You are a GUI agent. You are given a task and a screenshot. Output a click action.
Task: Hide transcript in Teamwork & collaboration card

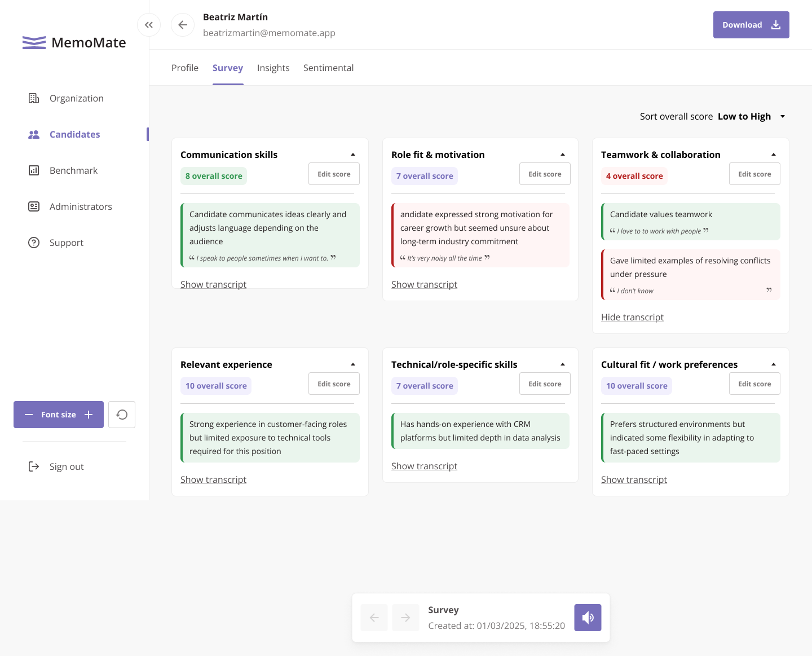(632, 317)
